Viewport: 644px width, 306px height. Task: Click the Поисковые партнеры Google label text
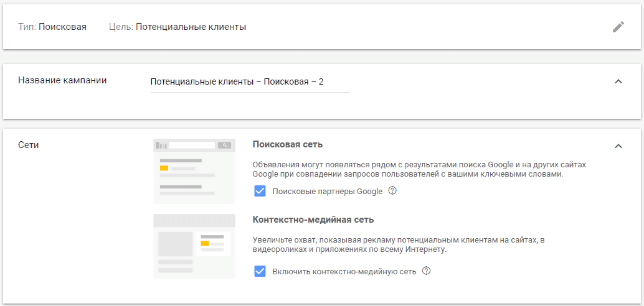pos(327,192)
